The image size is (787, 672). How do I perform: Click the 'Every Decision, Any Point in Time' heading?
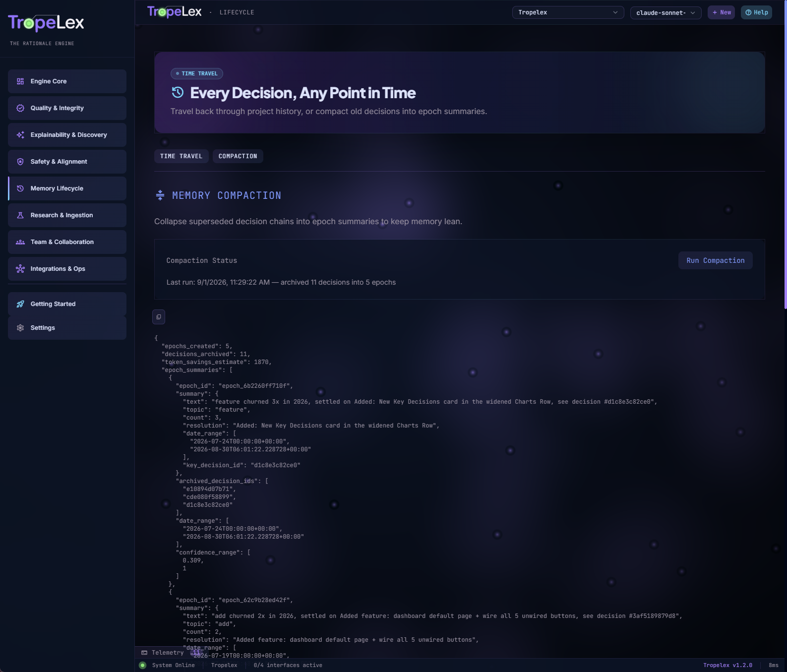(x=303, y=93)
